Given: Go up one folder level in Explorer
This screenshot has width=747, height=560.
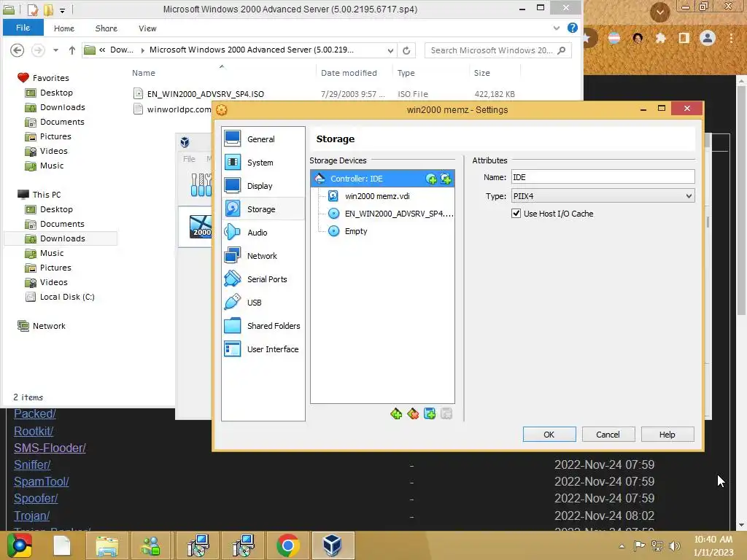Looking at the screenshot, I should tap(72, 50).
